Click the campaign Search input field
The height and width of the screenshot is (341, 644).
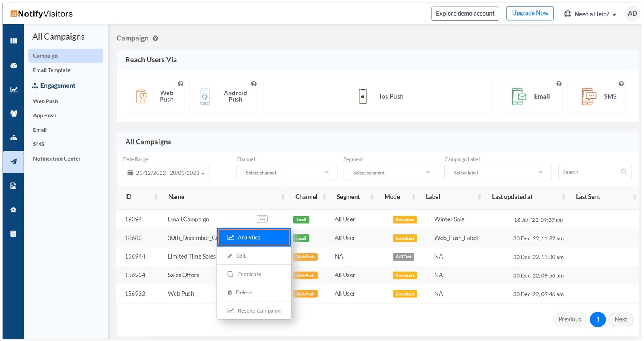[590, 172]
